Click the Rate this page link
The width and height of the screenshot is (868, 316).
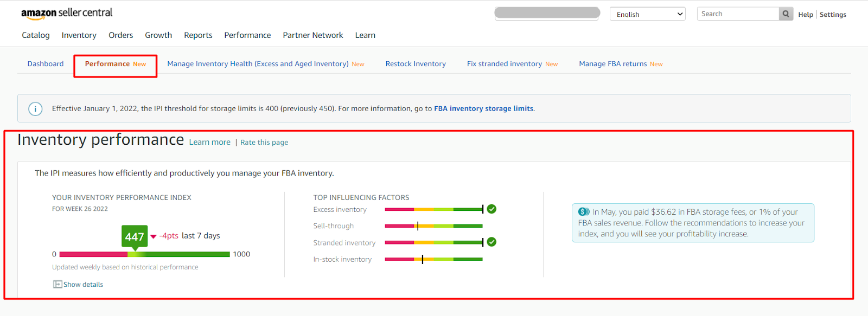pos(264,143)
